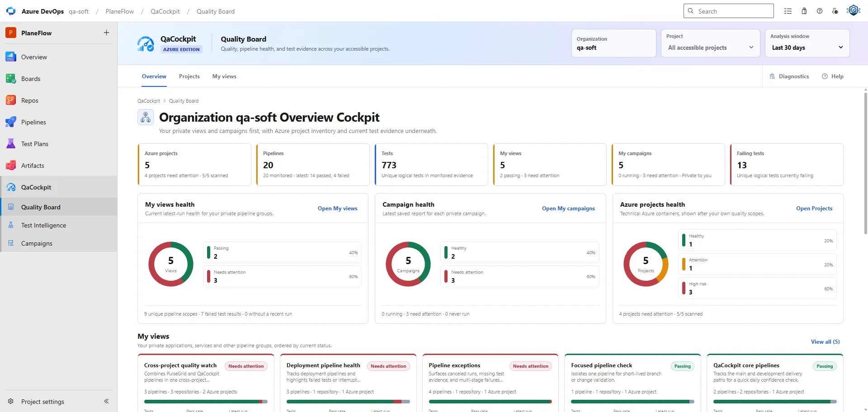Screen dimensions: 868x412
Task: Switch to the Overview tab
Action: [x=154, y=76]
